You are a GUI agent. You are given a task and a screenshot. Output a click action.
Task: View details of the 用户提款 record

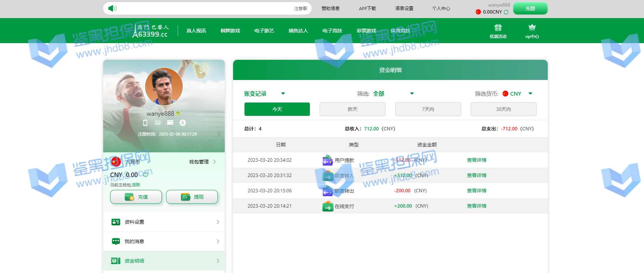point(477,160)
